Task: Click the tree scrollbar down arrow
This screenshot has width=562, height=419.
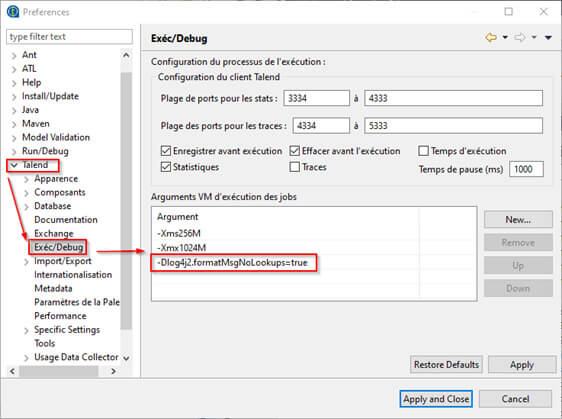Action: 126,358
